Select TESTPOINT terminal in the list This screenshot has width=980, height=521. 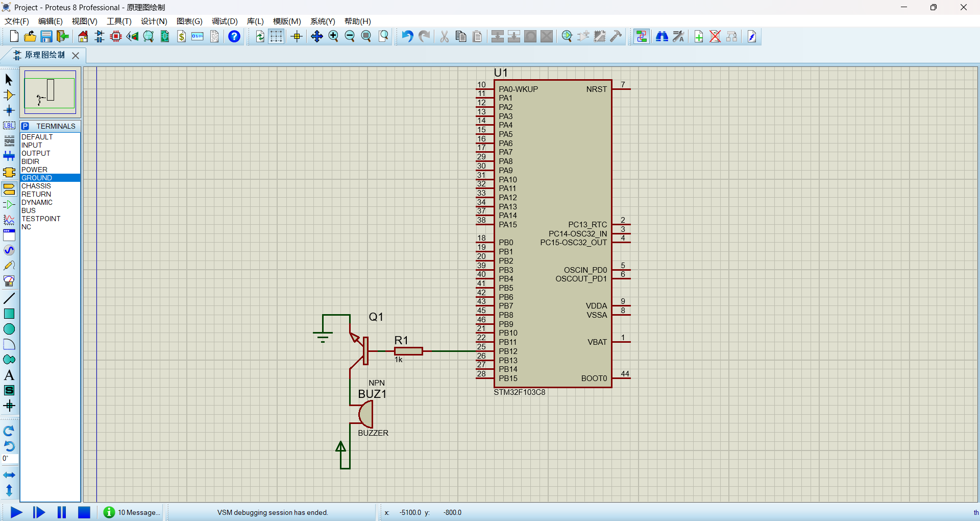pos(50,219)
